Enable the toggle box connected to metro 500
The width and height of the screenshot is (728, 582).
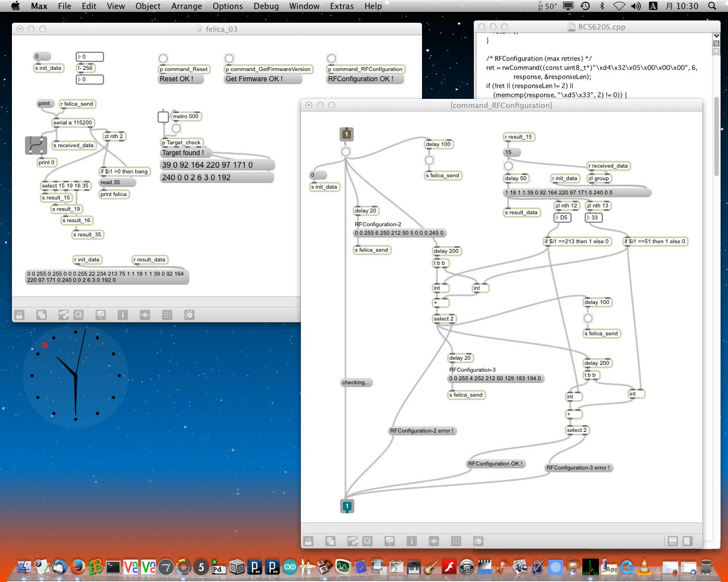(163, 117)
